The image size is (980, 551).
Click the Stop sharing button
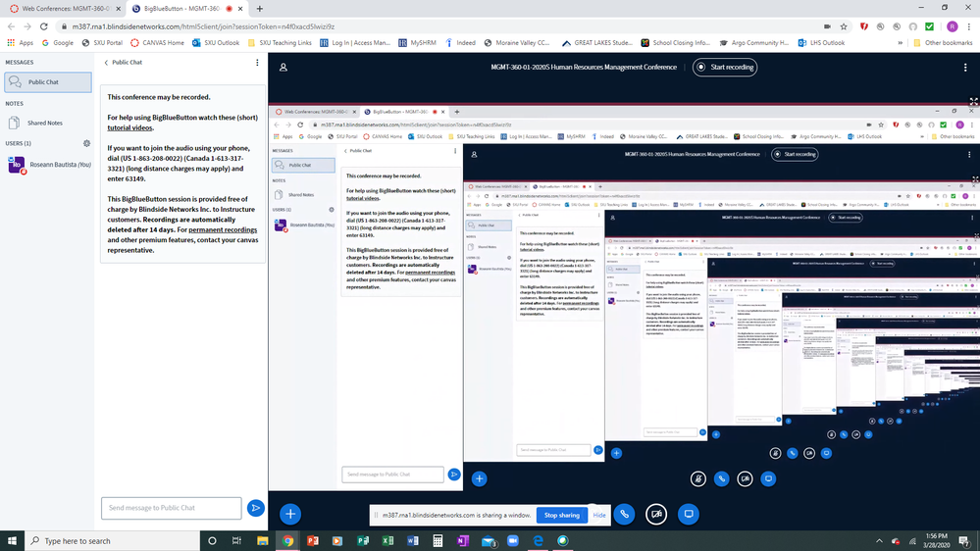[x=562, y=515]
